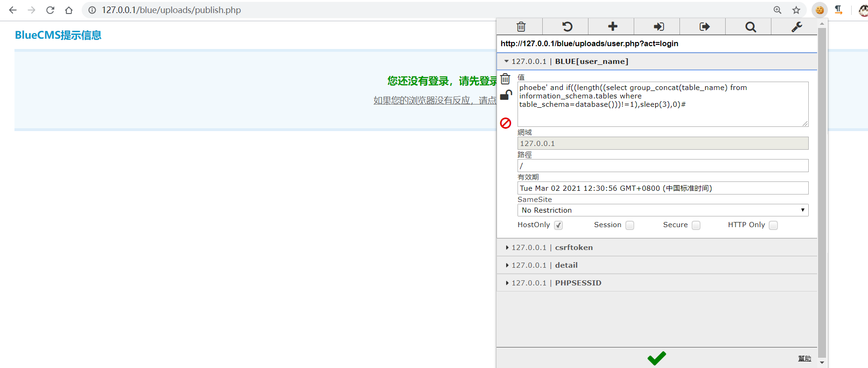This screenshot has width=868, height=368.
Task: Click the path field containing slash
Action: 663,166
